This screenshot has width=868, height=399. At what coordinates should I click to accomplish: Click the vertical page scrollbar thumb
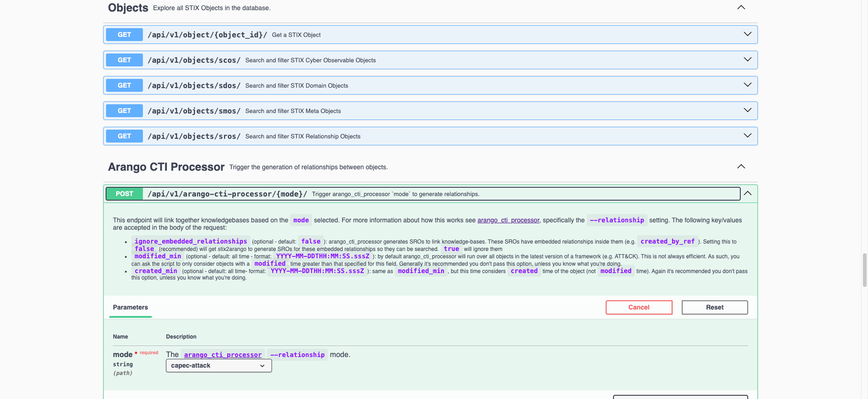[x=864, y=270]
